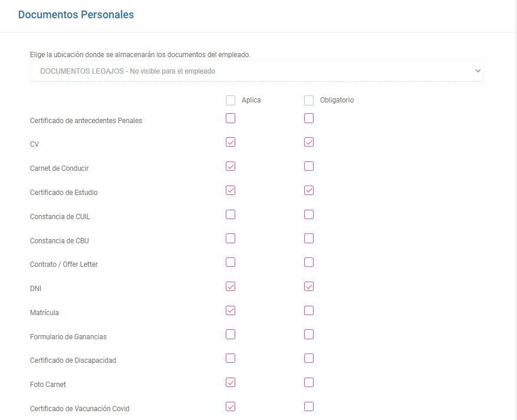
Task: Check Obligatorio for Carnet de Conducir
Action: click(309, 166)
